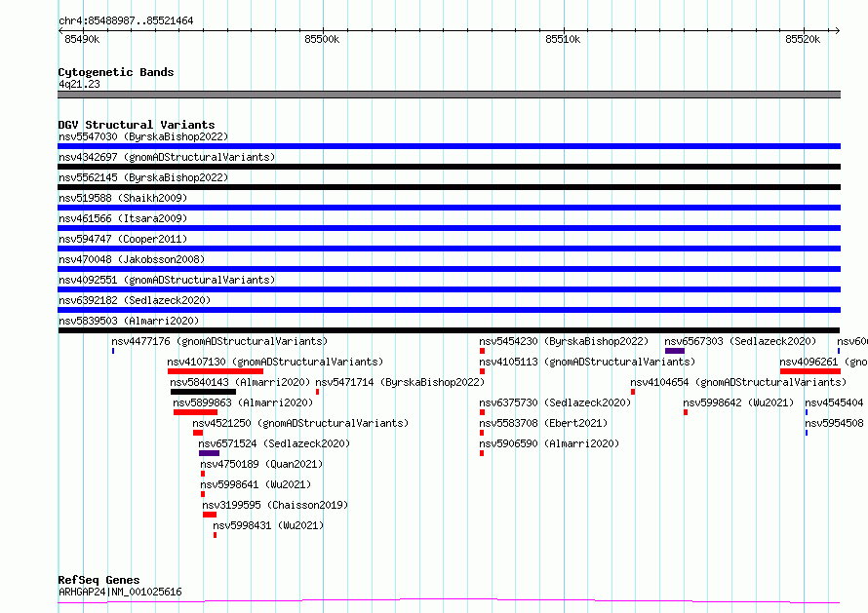Select the blue bar under nsv5547030
This screenshot has width=868, height=613.
[x=449, y=146]
